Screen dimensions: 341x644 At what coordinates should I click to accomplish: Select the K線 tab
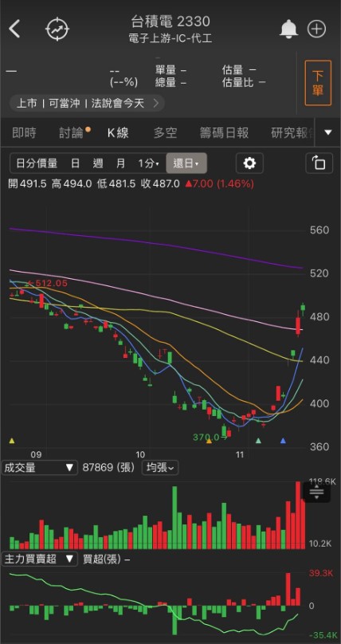point(118,132)
